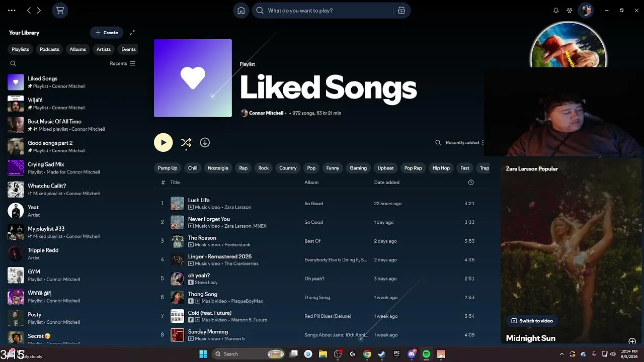Select the Pump Up filter chip
Image resolution: width=644 pixels, height=362 pixels.
click(x=168, y=168)
